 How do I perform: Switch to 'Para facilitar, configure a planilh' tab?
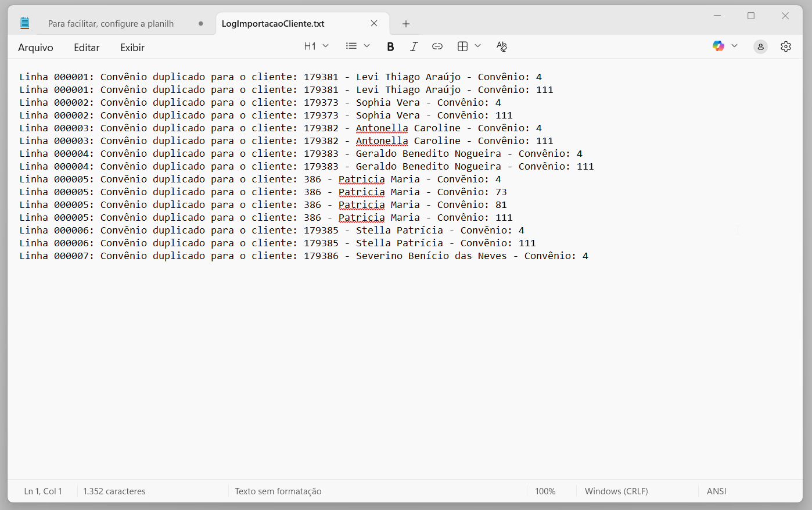(111, 24)
